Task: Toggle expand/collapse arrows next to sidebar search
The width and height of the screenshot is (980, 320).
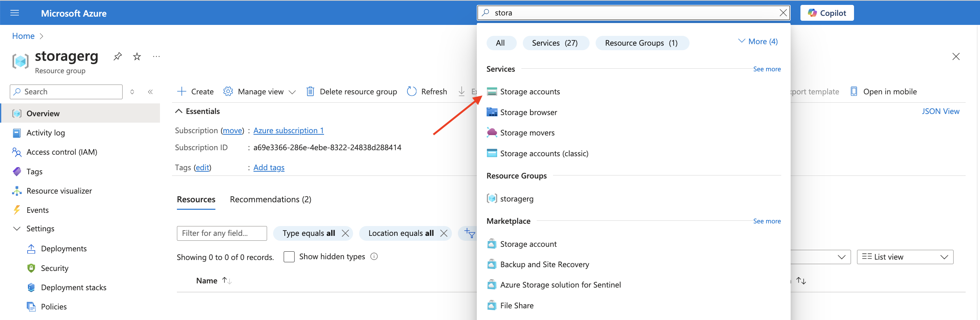Action: point(132,92)
